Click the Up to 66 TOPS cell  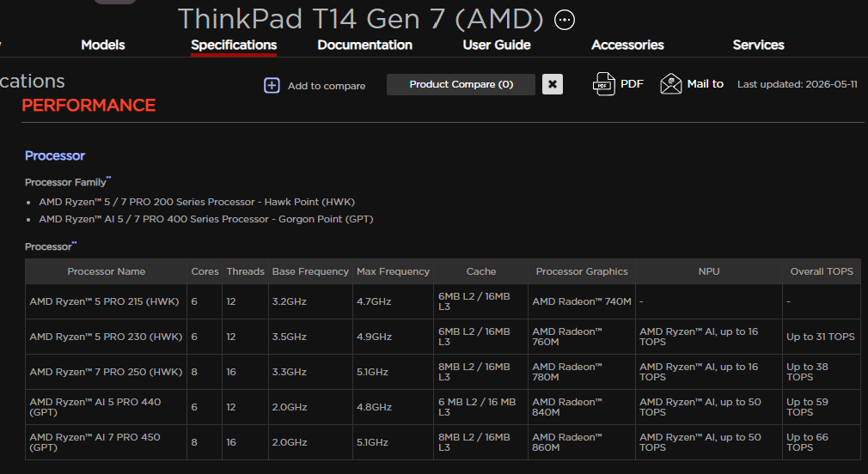tap(822, 442)
